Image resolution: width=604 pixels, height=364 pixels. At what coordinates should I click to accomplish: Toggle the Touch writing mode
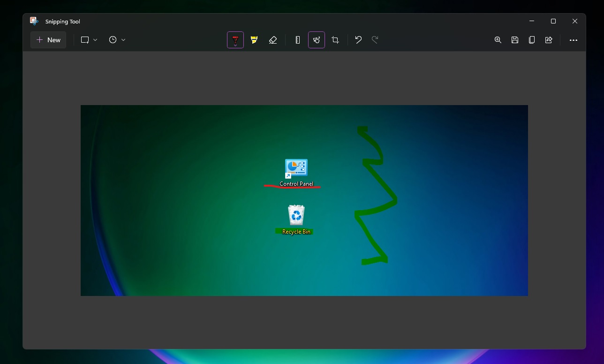coord(317,40)
